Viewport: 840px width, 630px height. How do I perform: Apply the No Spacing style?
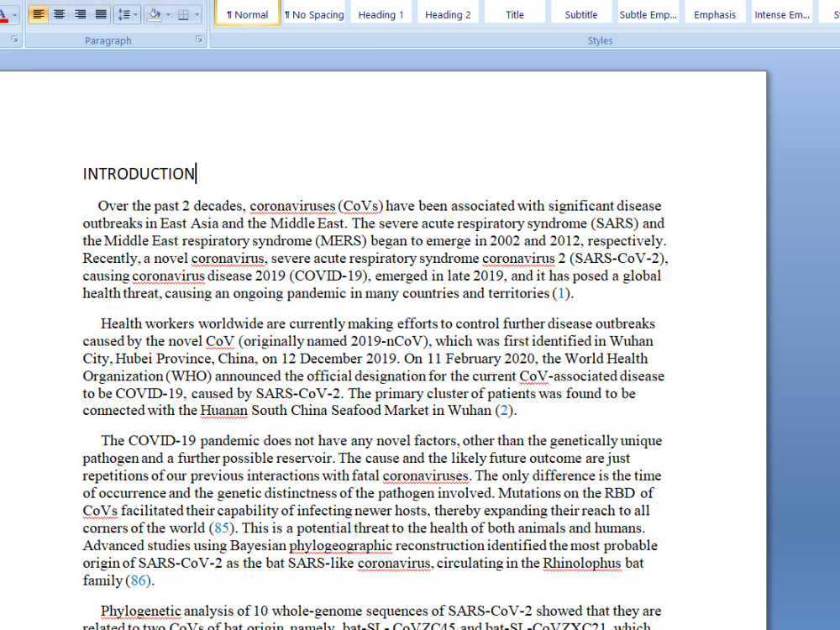coord(314,13)
